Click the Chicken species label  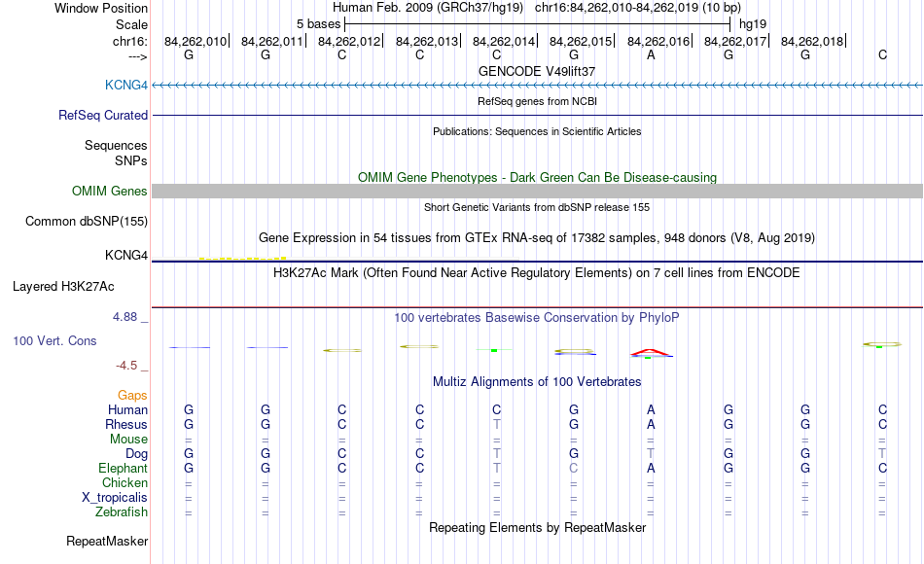124,482
